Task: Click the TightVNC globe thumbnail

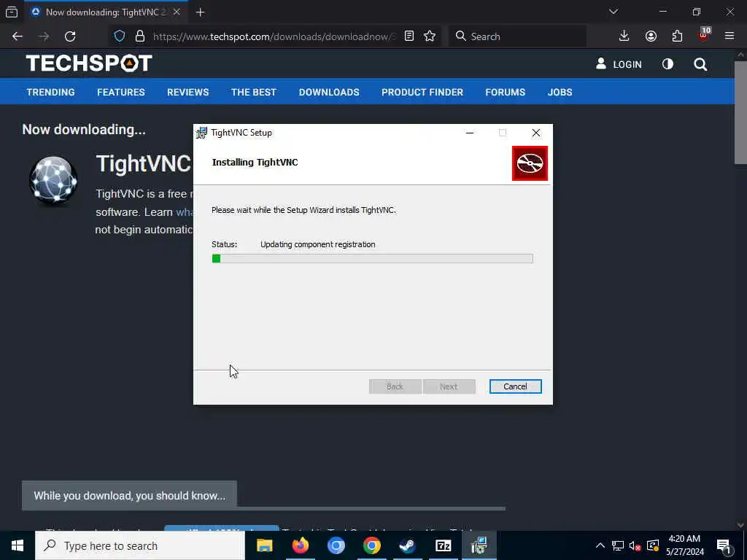Action: 53,181
